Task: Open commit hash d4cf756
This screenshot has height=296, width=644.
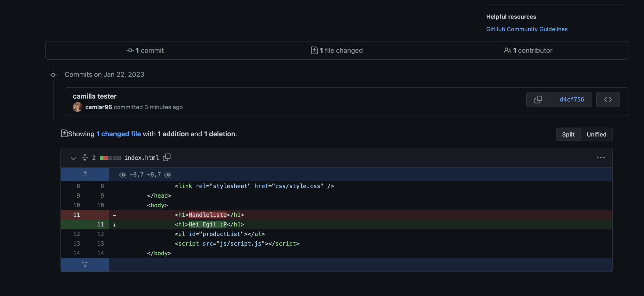Action: click(572, 99)
